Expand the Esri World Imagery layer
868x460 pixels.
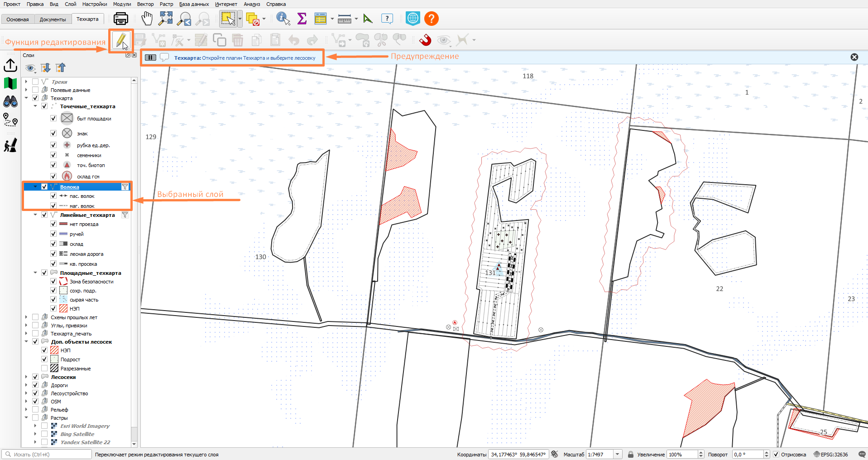35,426
